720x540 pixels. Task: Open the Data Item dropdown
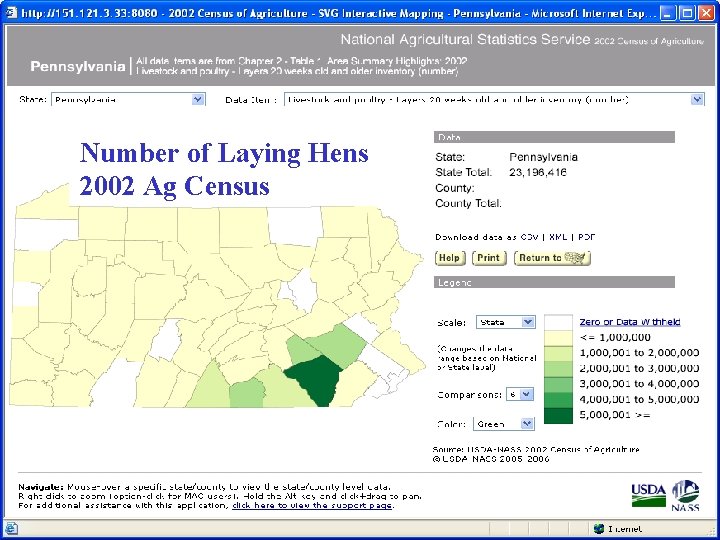[494, 99]
